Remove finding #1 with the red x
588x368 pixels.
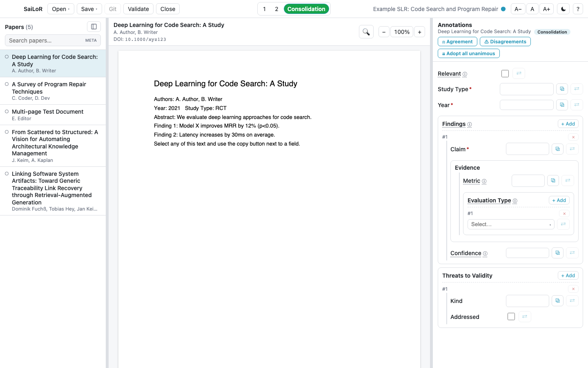click(573, 137)
